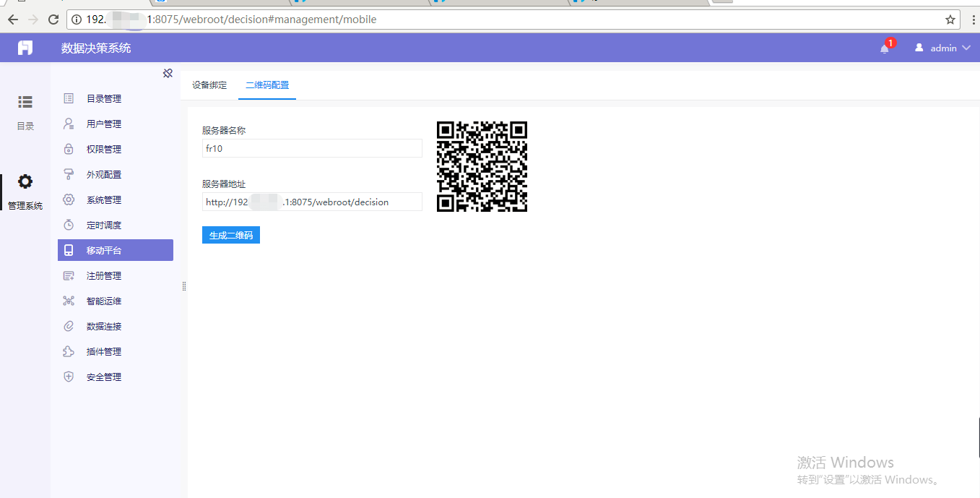Focus the 服务器地址 input field
This screenshot has height=498, width=980.
pos(312,202)
